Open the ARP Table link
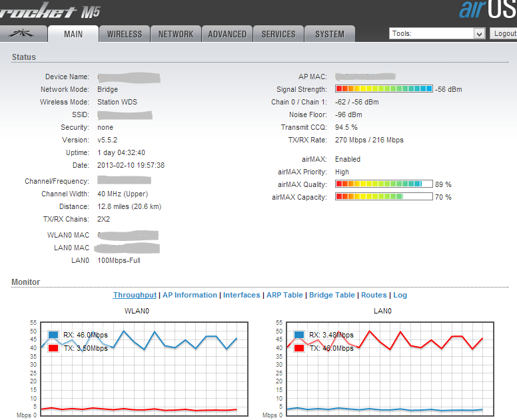Screen dimensions: 517x420 pyautogui.click(x=284, y=295)
